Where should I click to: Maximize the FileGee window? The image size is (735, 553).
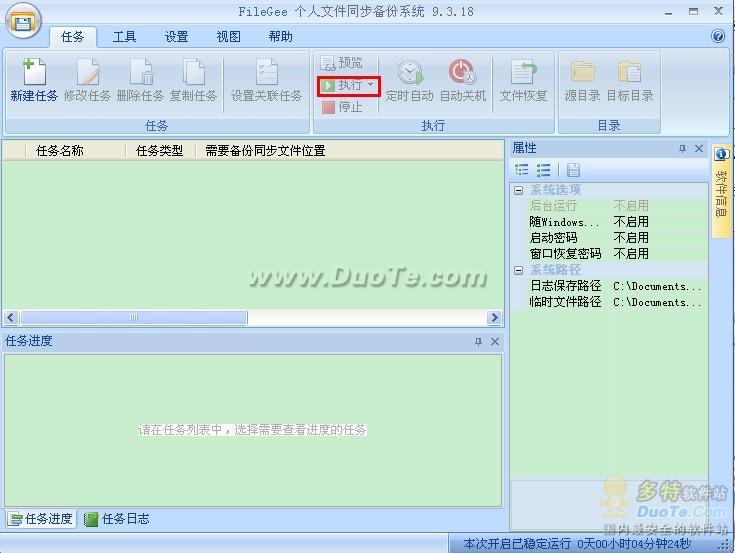click(x=693, y=11)
